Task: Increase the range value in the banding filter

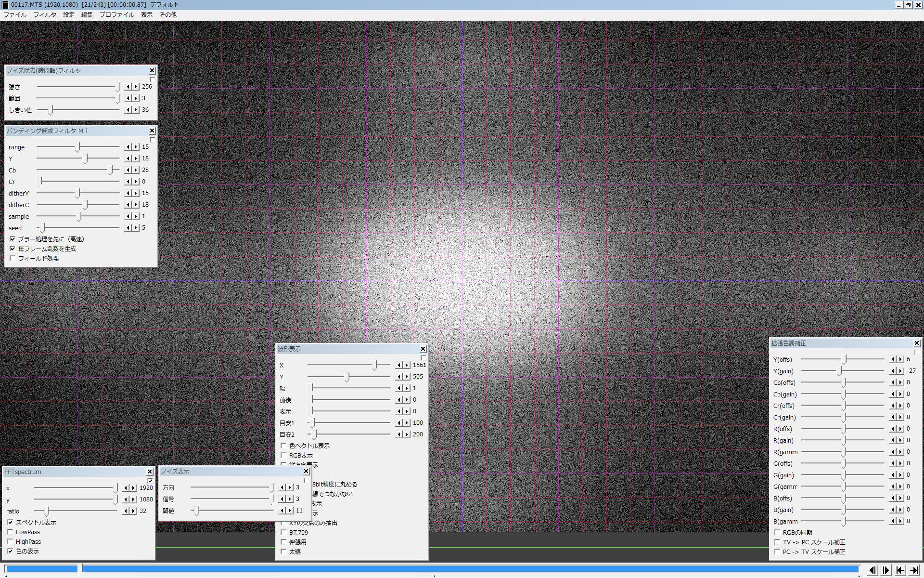Action: 136,147
